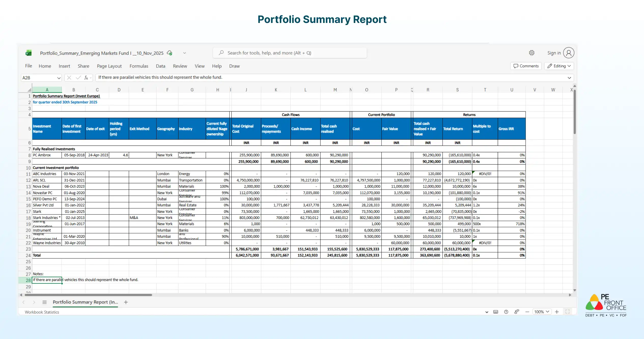Screen dimensions: 644x339
Task: Click the select-all corner triangle
Action: pyautogui.click(x=29, y=90)
